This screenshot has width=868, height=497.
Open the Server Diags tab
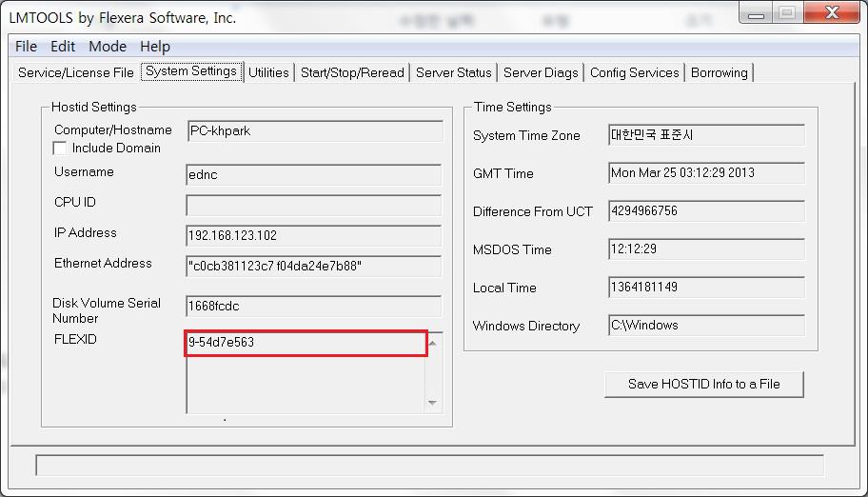[541, 72]
